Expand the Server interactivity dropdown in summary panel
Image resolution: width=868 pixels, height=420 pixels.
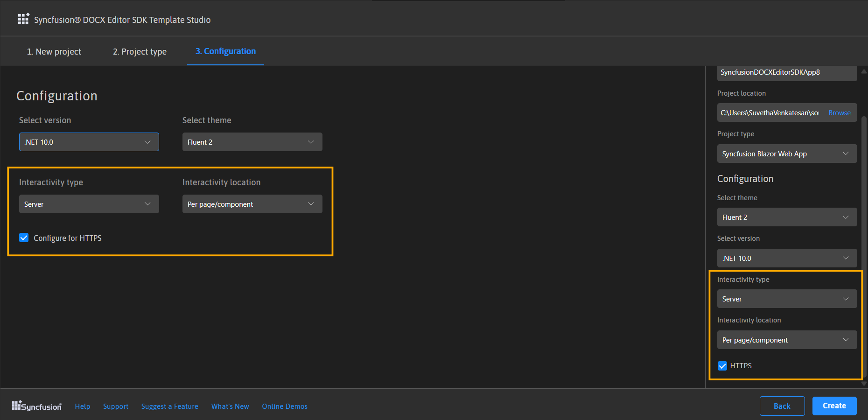pyautogui.click(x=786, y=299)
